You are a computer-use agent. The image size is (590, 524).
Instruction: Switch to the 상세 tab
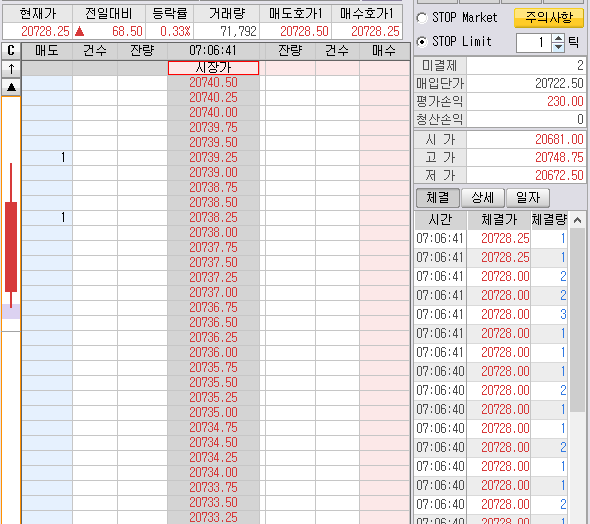483,197
